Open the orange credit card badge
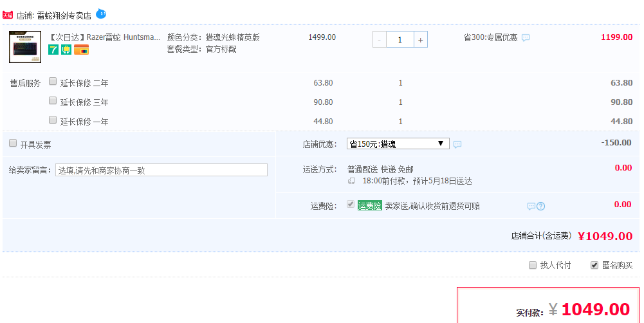644x323 pixels. tap(81, 50)
